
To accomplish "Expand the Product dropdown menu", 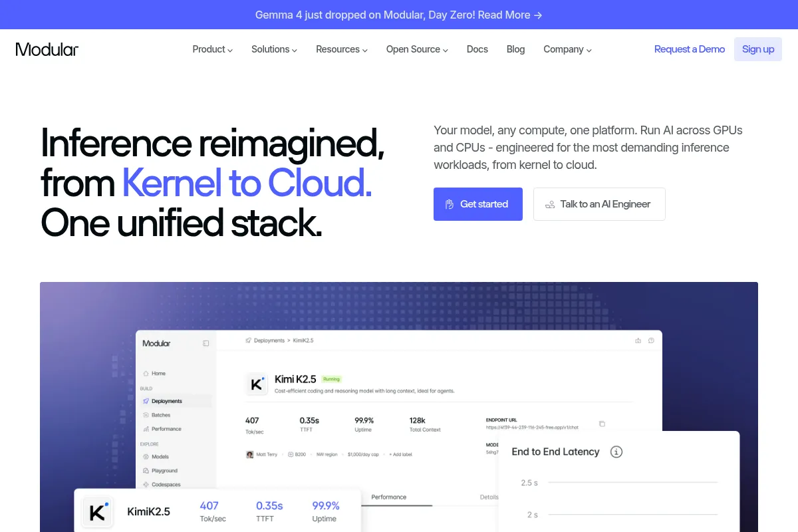I will tap(212, 49).
